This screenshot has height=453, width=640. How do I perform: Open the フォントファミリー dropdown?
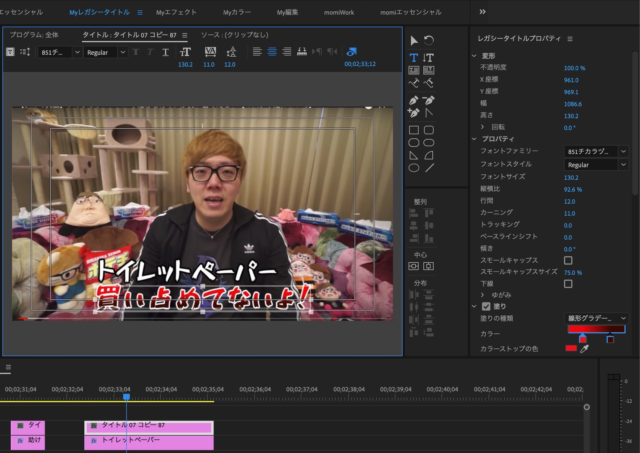pyautogui.click(x=596, y=152)
